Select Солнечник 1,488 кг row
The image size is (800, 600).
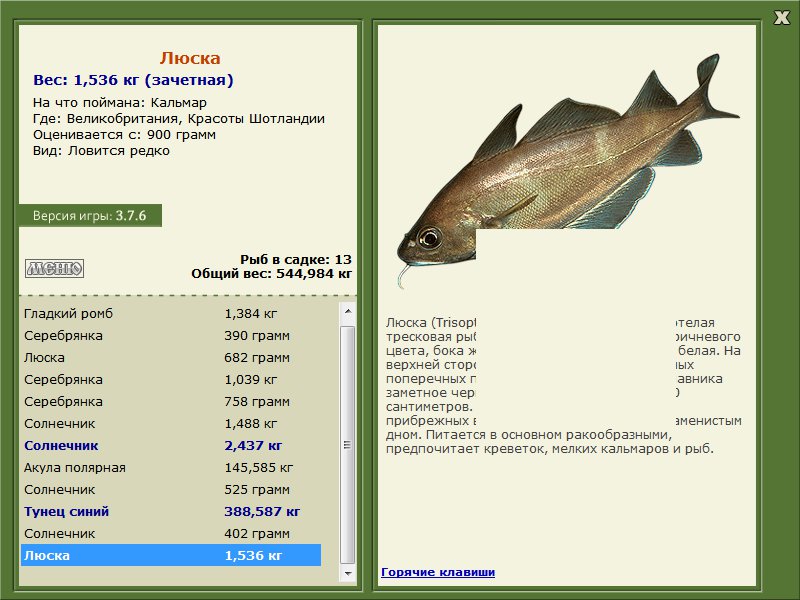pyautogui.click(x=171, y=423)
